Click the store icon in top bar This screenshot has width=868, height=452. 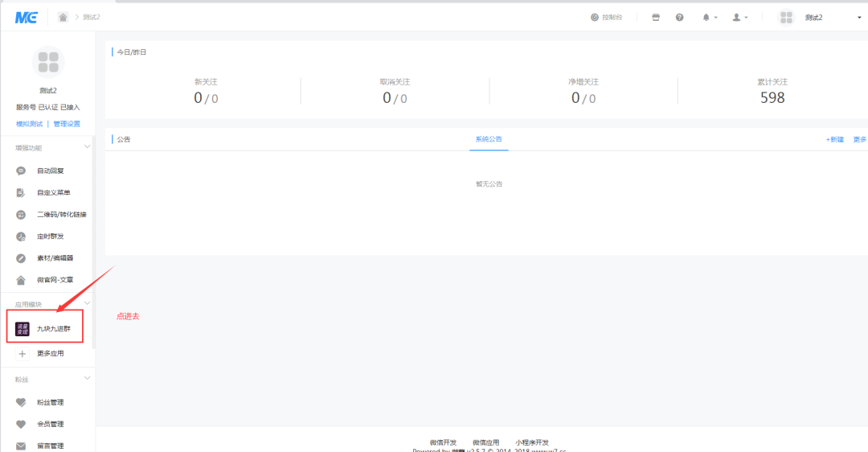tap(656, 17)
